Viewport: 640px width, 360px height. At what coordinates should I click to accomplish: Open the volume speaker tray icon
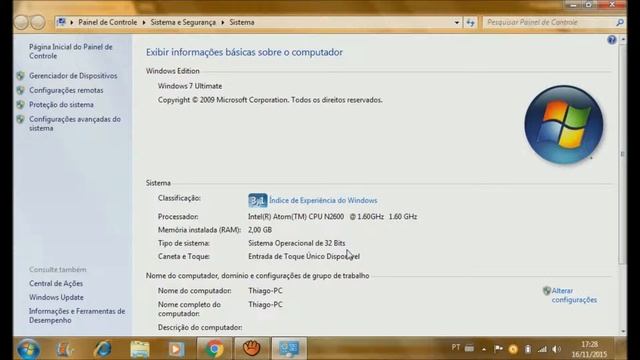[556, 349]
